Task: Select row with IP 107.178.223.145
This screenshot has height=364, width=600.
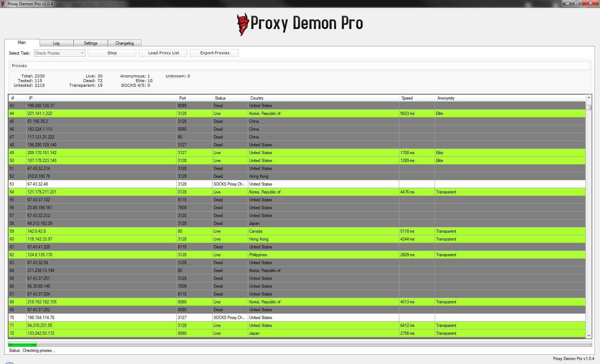Action: point(297,161)
